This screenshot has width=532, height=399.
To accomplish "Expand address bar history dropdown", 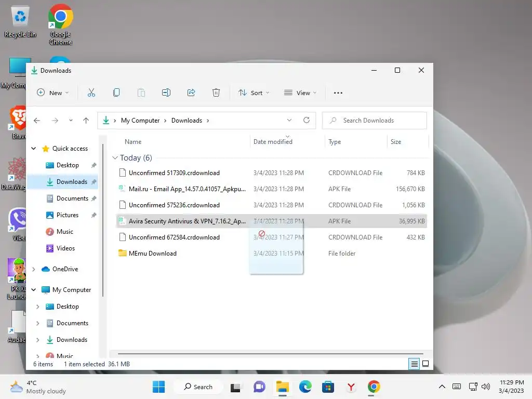I will [x=289, y=120].
